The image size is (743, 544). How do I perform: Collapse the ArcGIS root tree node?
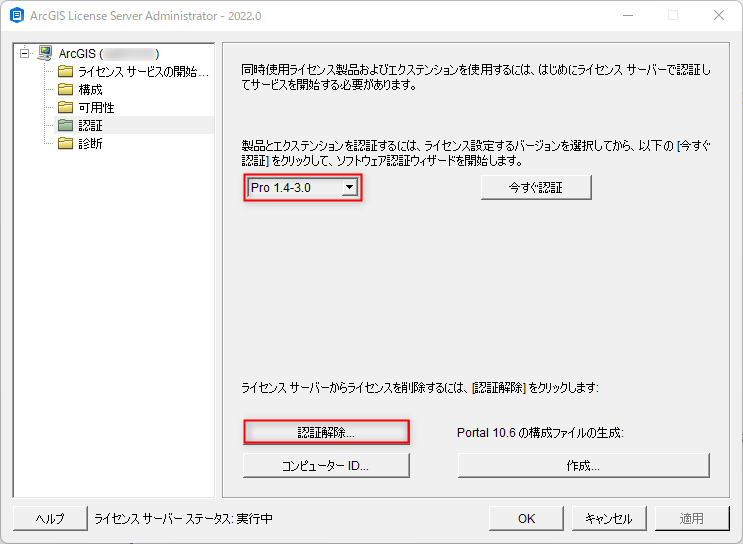(24, 53)
